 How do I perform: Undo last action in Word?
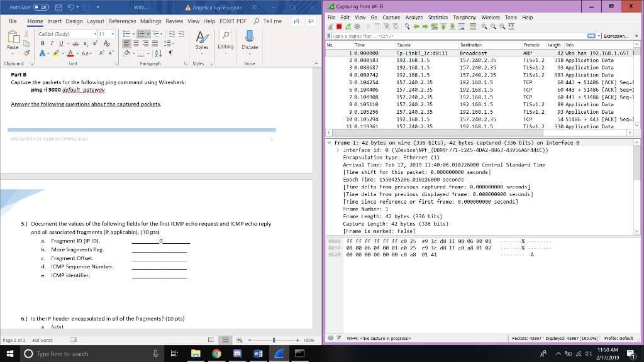tap(71, 8)
